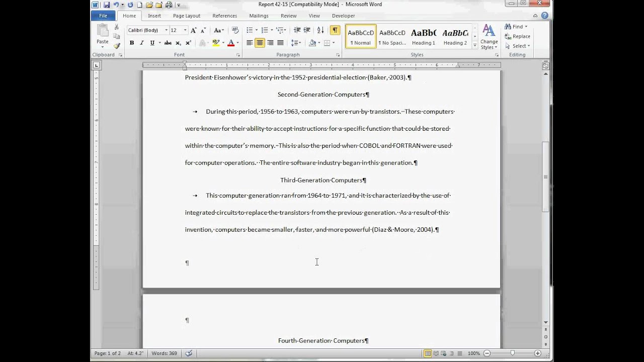Apply Strikethrough formatting

168,43
